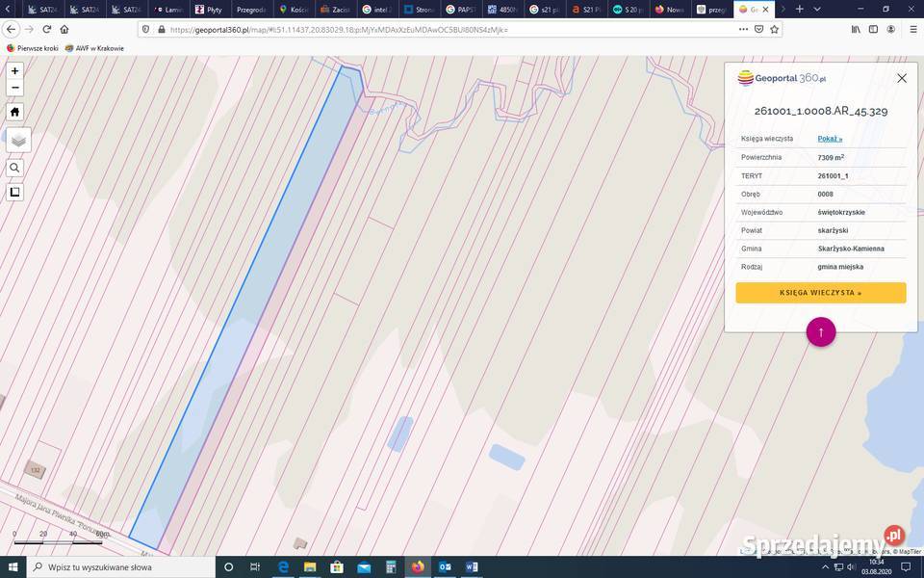Open Mail app from taskbar
Image resolution: width=924 pixels, height=578 pixels.
[364, 566]
